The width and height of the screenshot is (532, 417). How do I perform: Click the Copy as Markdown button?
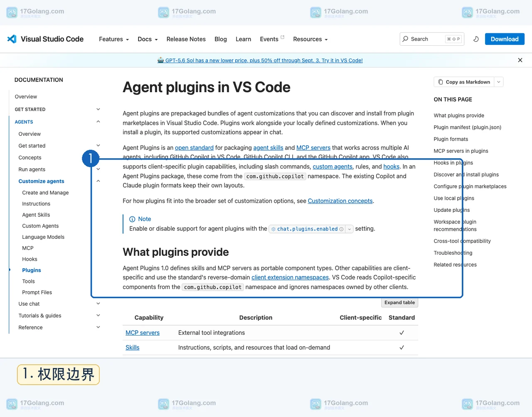464,82
